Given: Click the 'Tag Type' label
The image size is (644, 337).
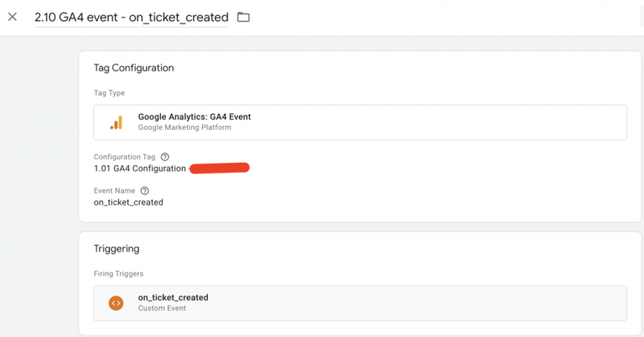Looking at the screenshot, I should coord(109,93).
